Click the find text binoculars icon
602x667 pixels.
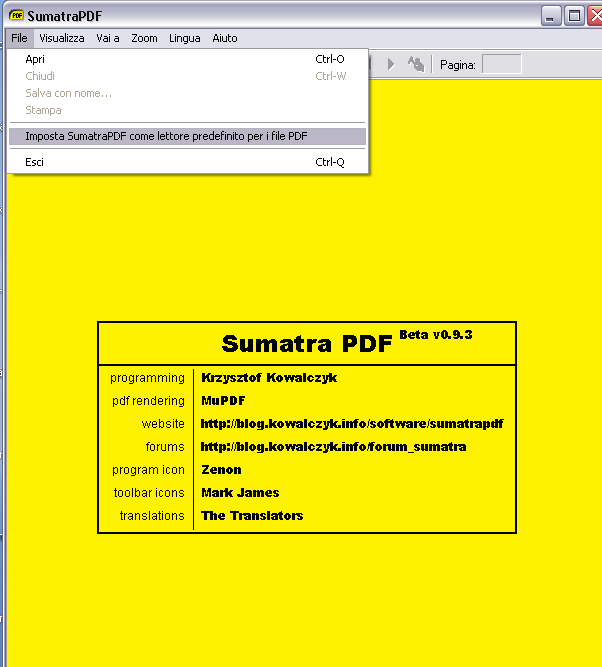click(416, 65)
